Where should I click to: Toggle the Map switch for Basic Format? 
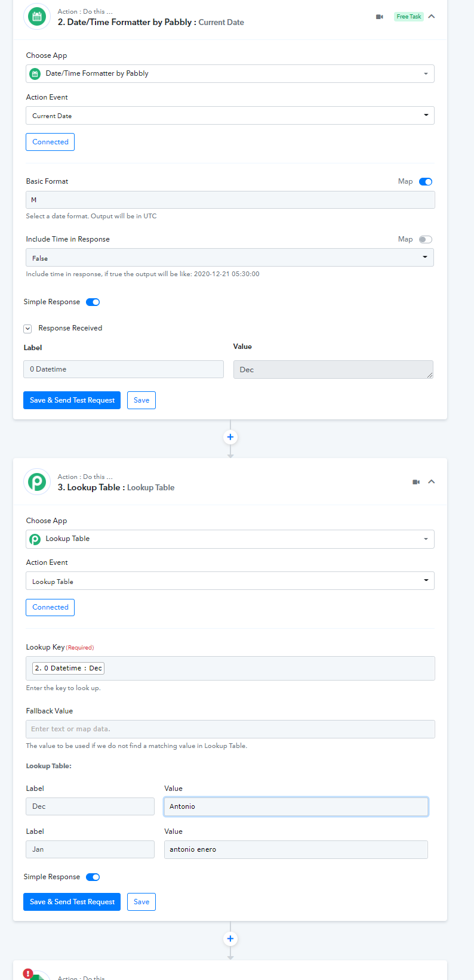coord(426,181)
